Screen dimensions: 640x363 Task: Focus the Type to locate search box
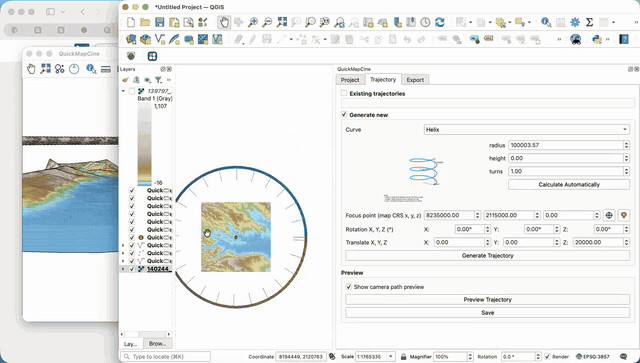click(166, 356)
